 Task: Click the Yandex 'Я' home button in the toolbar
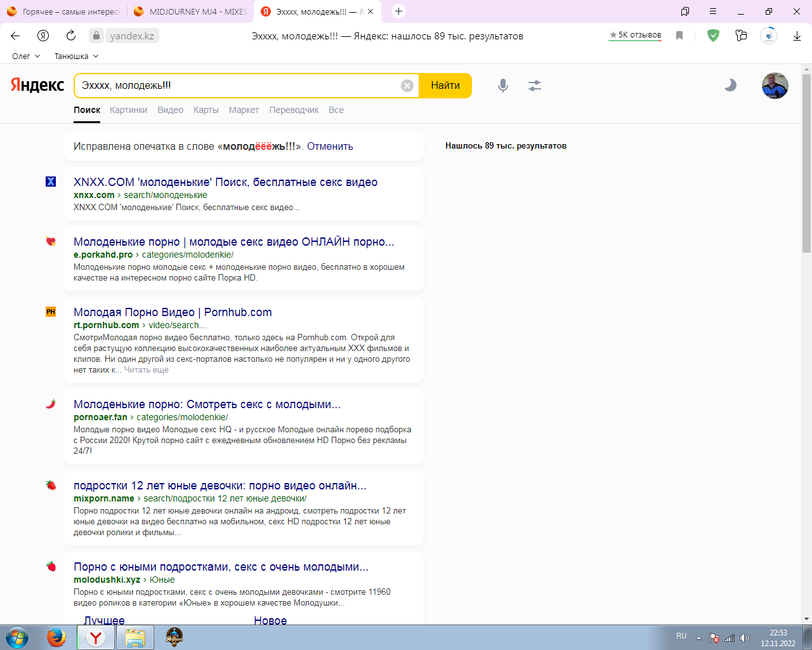coord(43,36)
